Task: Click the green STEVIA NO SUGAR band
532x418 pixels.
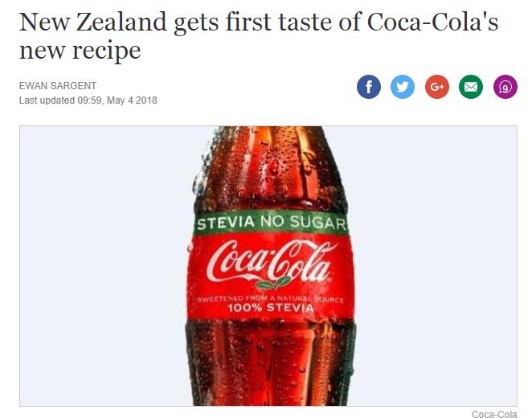Action: (x=271, y=222)
